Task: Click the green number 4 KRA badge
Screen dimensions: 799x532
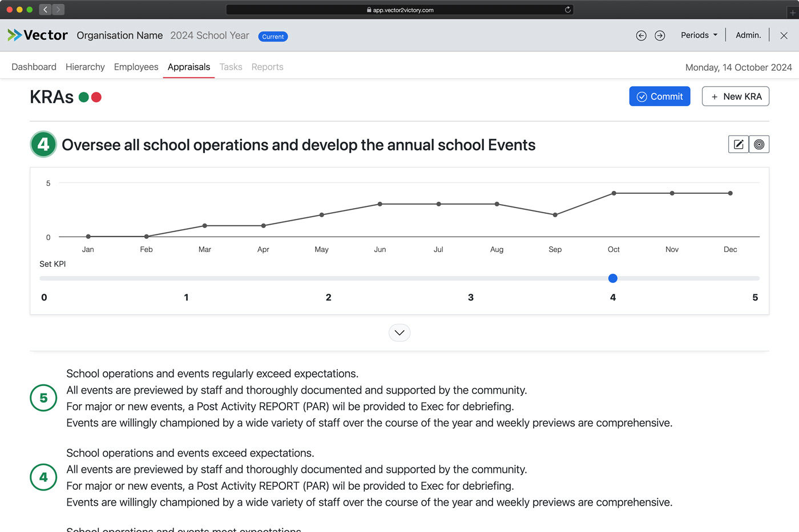Action: (43, 144)
